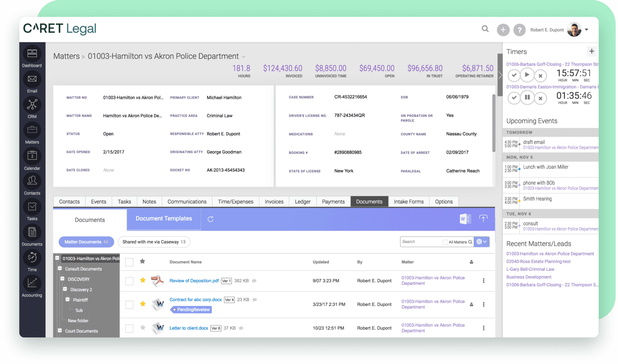Screen dimensions: 618x364
Task: Star the Letter to client.docx document
Action: (143, 327)
